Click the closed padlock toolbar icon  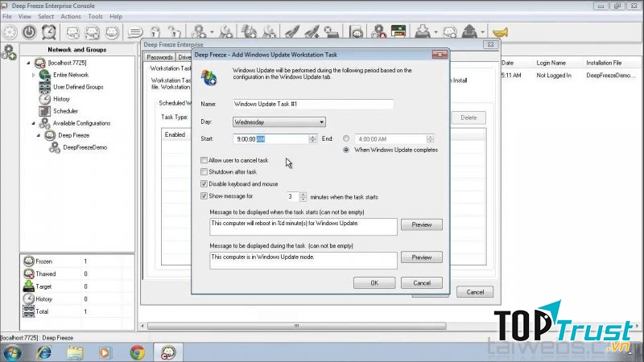pyautogui.click(x=155, y=32)
